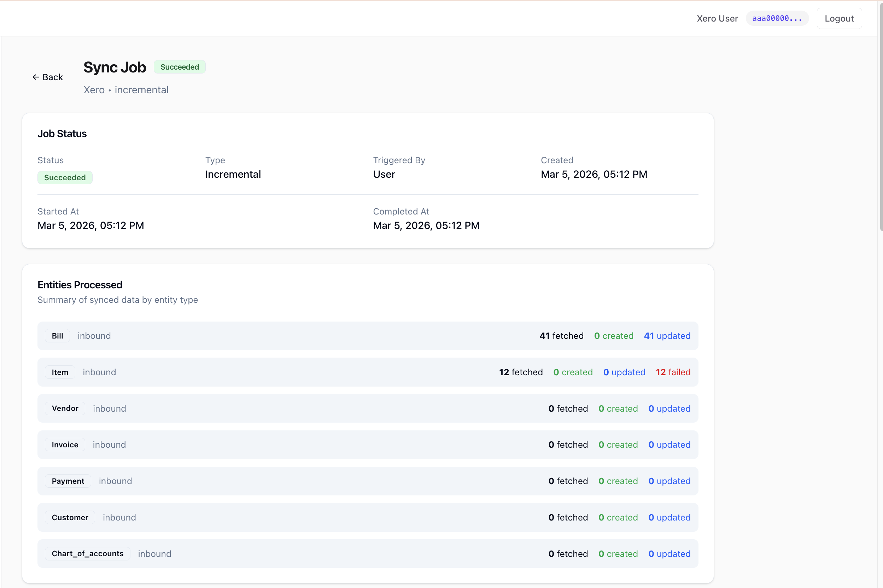The height and width of the screenshot is (588, 883).
Task: Click the back arrow icon
Action: pos(36,77)
